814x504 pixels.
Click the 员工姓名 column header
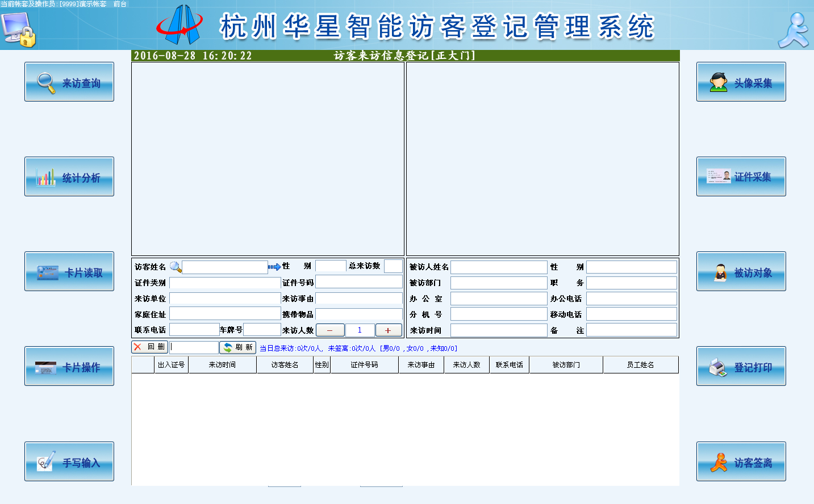(640, 364)
